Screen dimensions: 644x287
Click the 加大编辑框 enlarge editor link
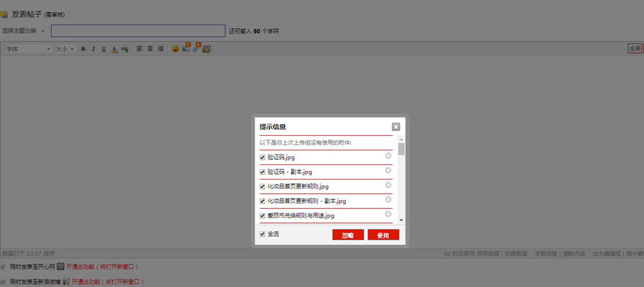point(606,254)
